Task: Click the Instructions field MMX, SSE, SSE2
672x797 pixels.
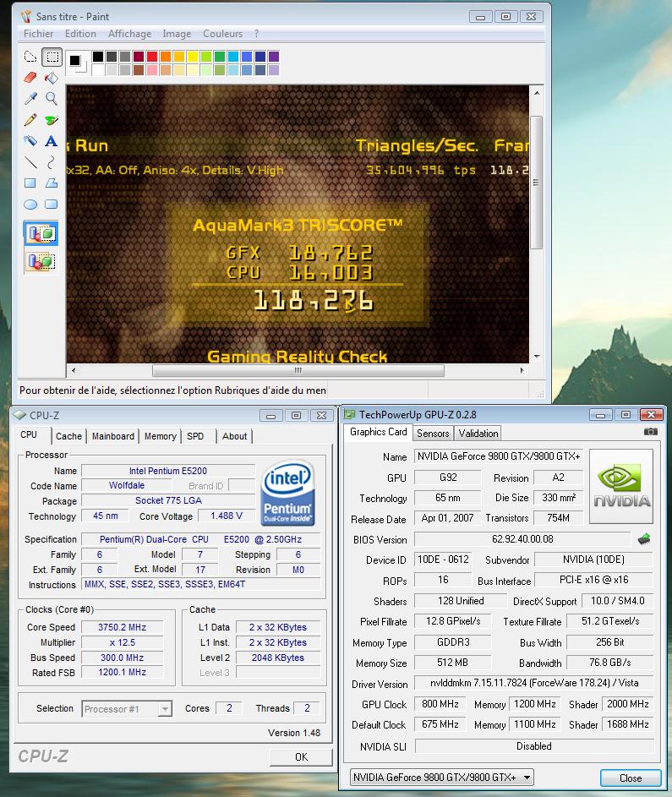Action: click(x=201, y=585)
